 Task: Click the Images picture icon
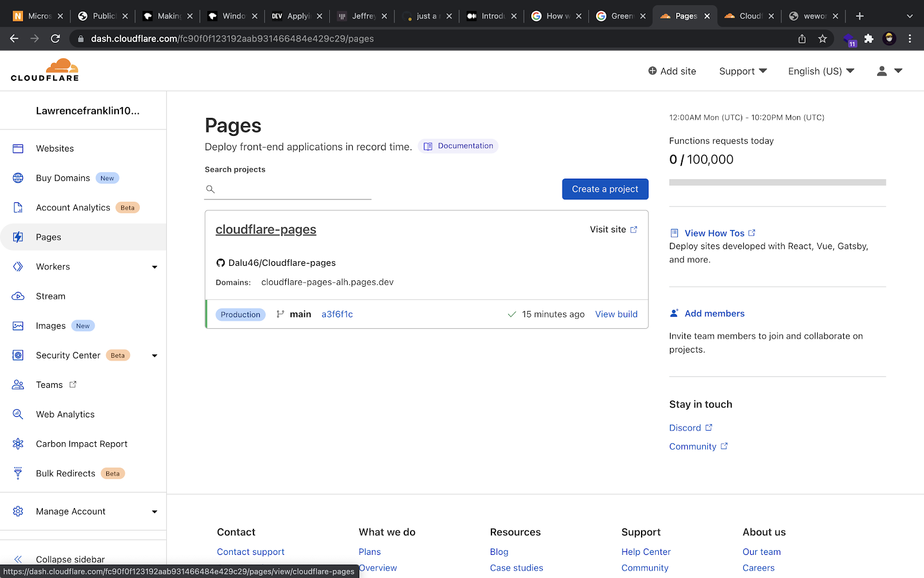[18, 326]
